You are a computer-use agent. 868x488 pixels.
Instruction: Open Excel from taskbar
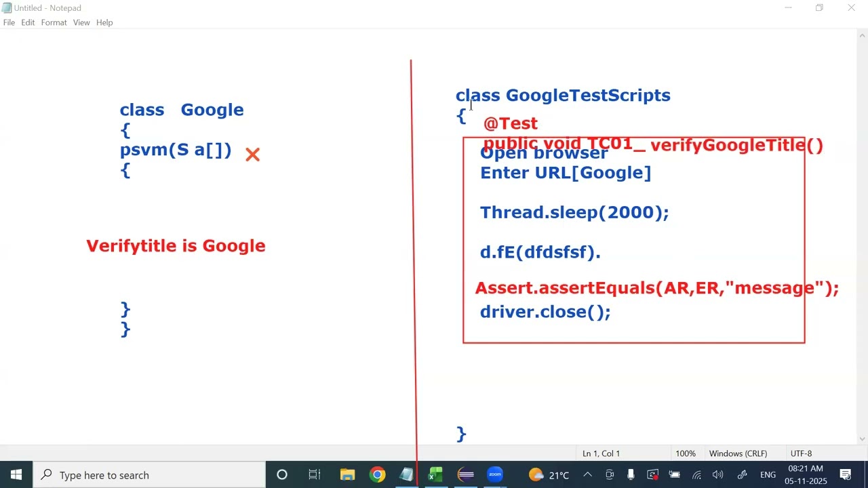tap(436, 475)
